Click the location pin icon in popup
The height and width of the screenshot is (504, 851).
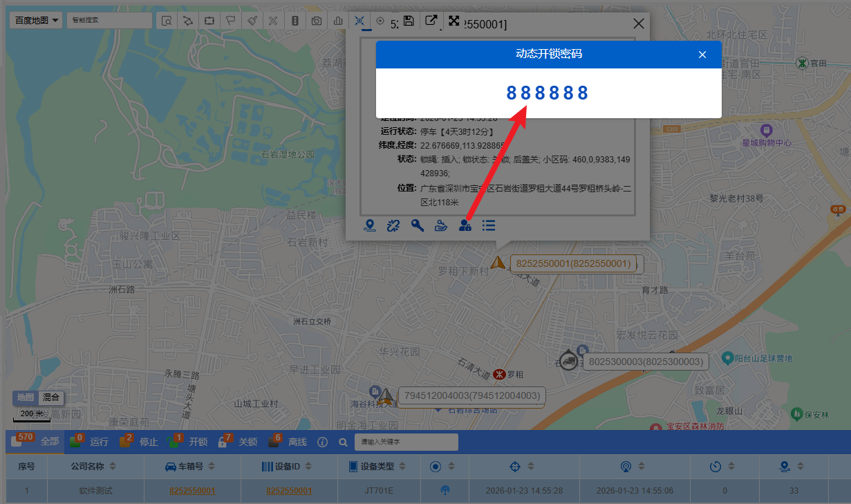click(x=370, y=225)
